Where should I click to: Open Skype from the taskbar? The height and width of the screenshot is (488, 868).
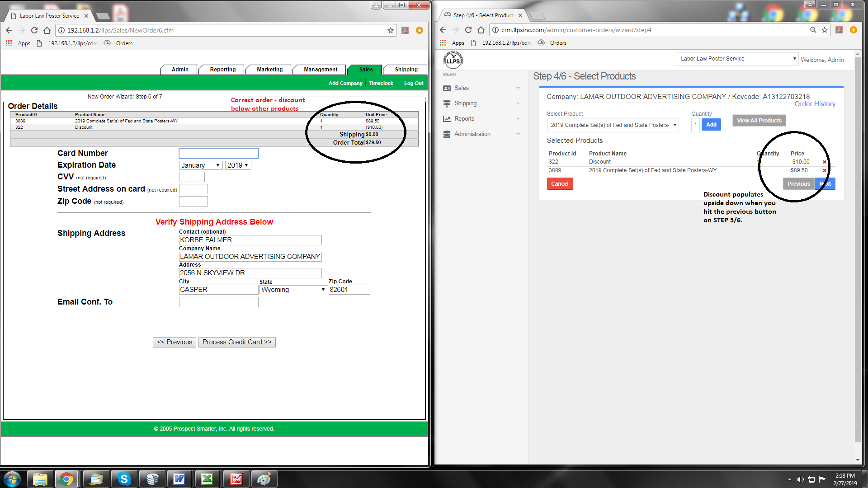coord(124,479)
